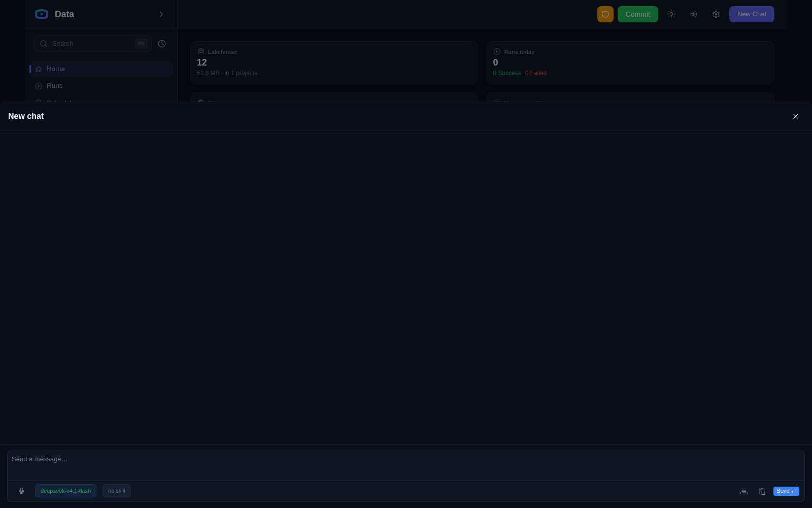Click the sidebar Search field

(x=92, y=44)
